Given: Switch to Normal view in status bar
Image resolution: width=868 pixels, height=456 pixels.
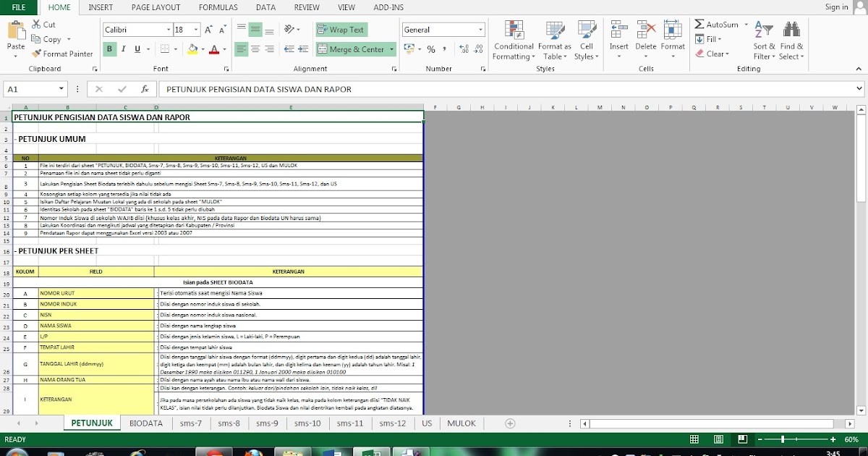Looking at the screenshot, I should (x=694, y=439).
